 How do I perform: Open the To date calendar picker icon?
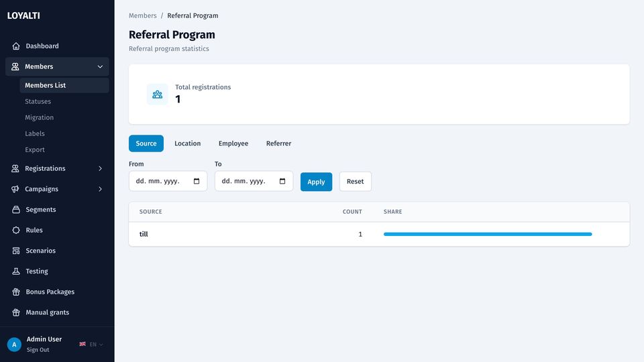(x=282, y=181)
